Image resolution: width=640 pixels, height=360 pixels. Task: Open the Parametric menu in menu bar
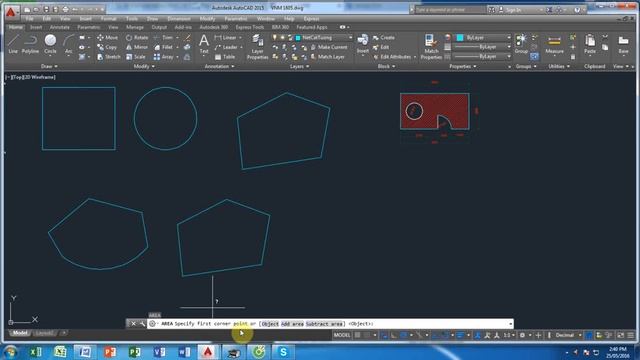[236, 19]
